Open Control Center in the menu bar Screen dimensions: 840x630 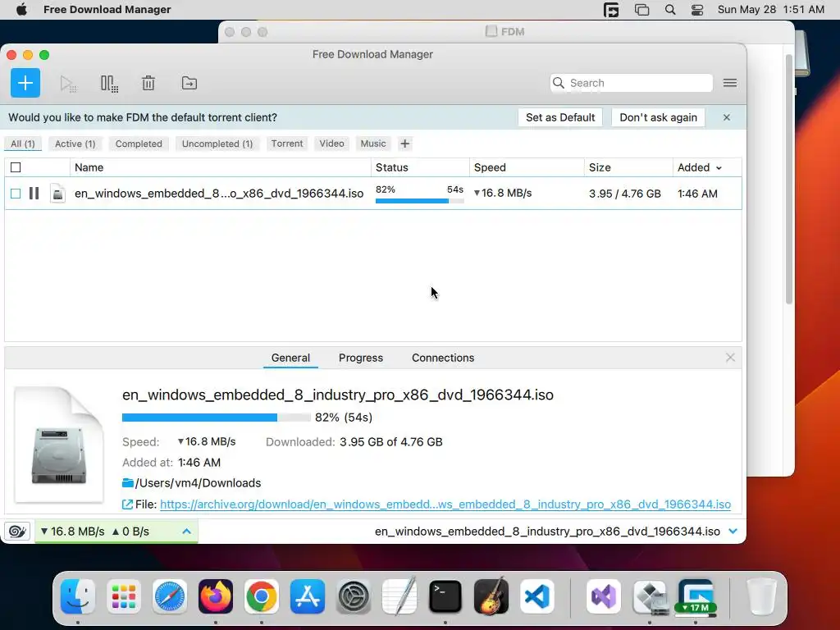coord(697,10)
